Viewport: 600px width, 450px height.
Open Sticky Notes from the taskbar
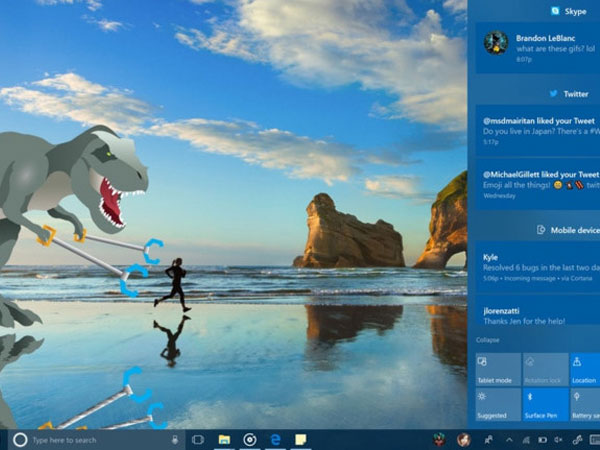pos(300,440)
